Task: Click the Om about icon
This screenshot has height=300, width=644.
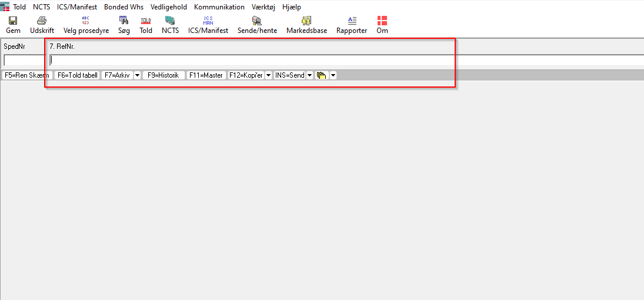Action: click(382, 21)
